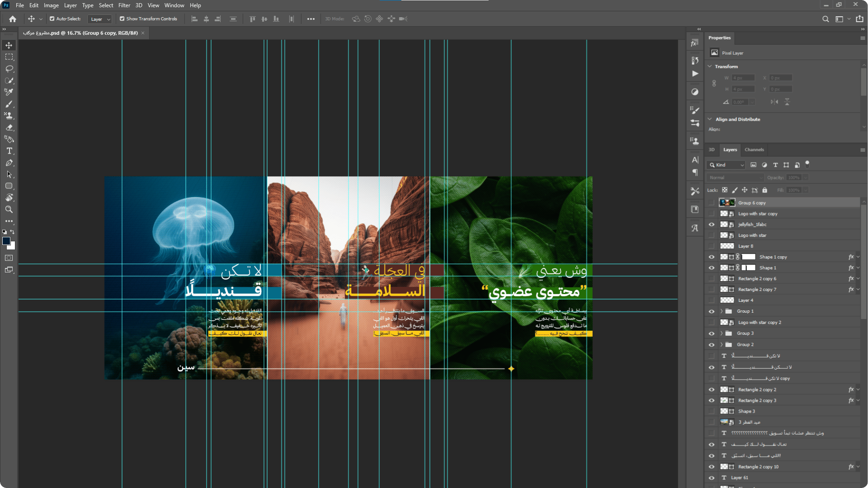Open the Search icon at top right
The height and width of the screenshot is (488, 868).
point(826,19)
